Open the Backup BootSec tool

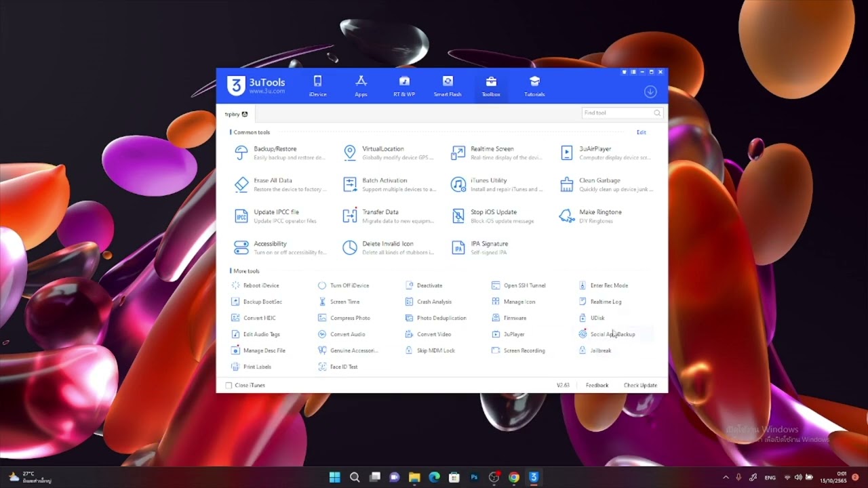click(x=256, y=302)
